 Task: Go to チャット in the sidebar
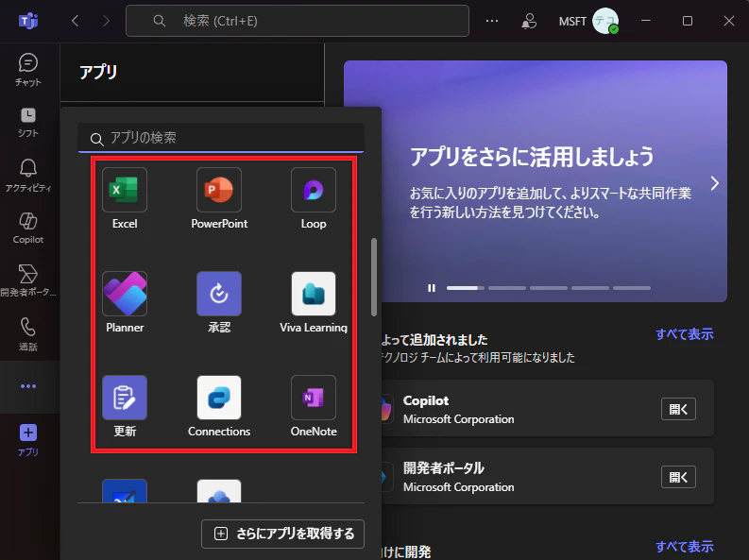[28, 70]
